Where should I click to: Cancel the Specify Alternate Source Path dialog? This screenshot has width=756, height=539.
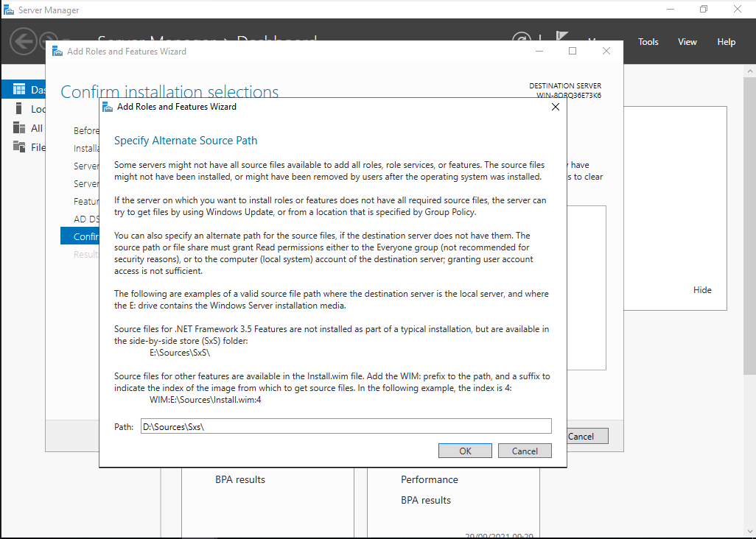525,451
